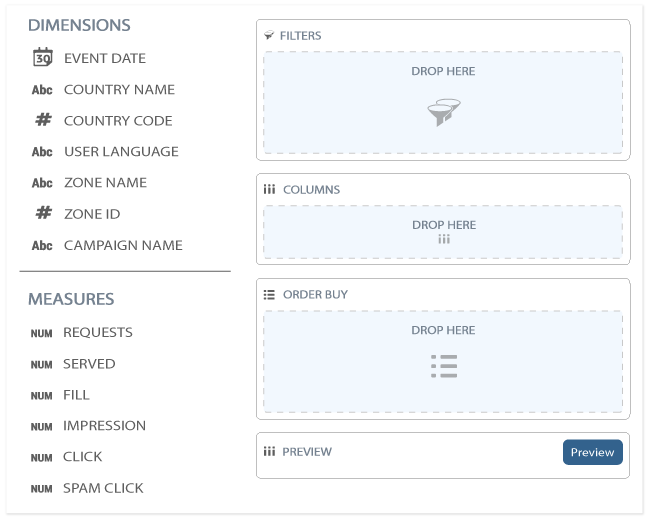This screenshot has height=520, width=650.
Task: Click the hash icon next to ZONE ID
Action: [x=43, y=213]
